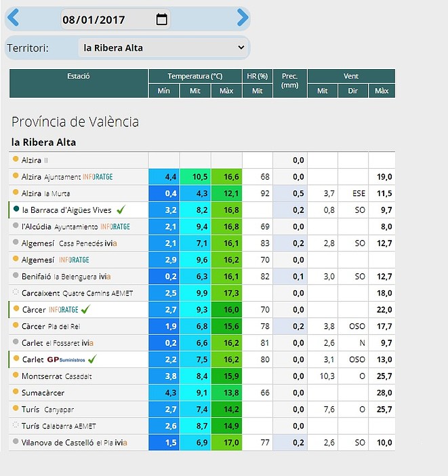The width and height of the screenshot is (448, 476).
Task: Click the Estació column header
Action: pos(79,83)
